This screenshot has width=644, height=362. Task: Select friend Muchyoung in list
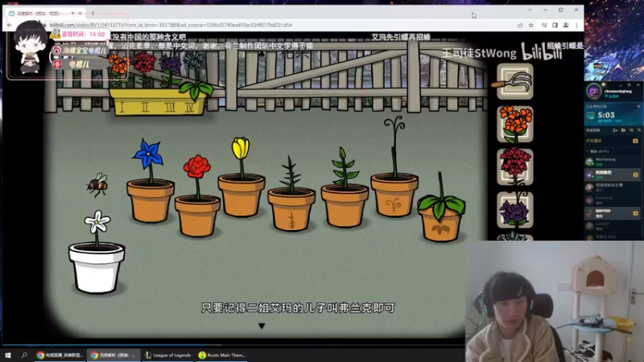click(x=612, y=162)
